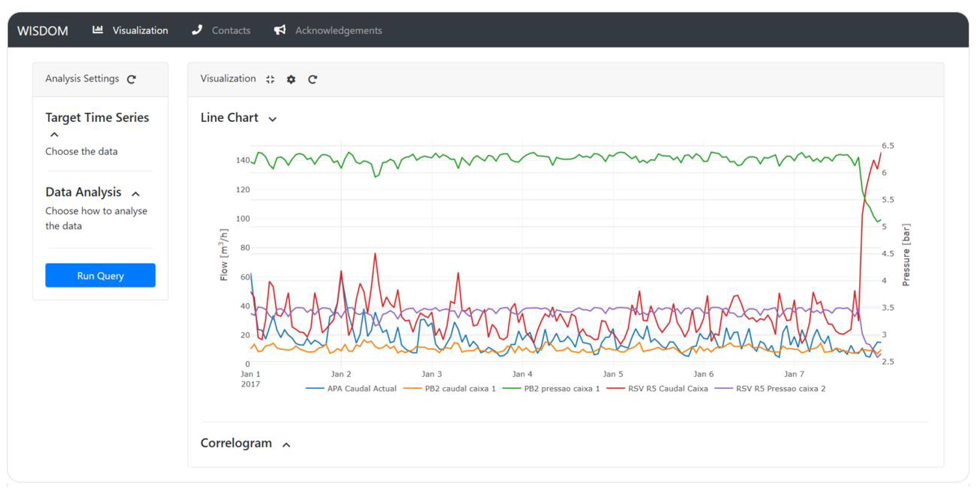Open the Visualization gear settings
The height and width of the screenshot is (496, 980).
(x=291, y=79)
